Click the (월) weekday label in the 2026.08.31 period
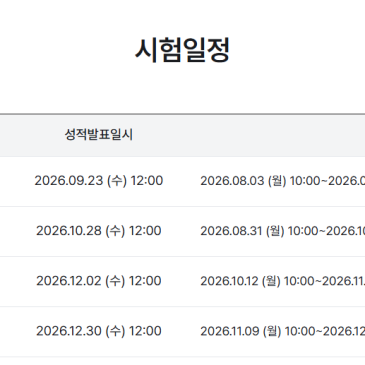This screenshot has height=365, width=365. (275, 231)
